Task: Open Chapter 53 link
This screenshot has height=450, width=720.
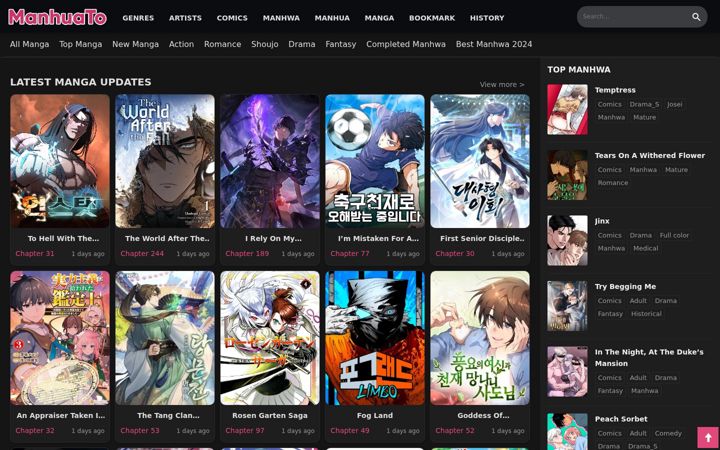Action: click(x=140, y=430)
